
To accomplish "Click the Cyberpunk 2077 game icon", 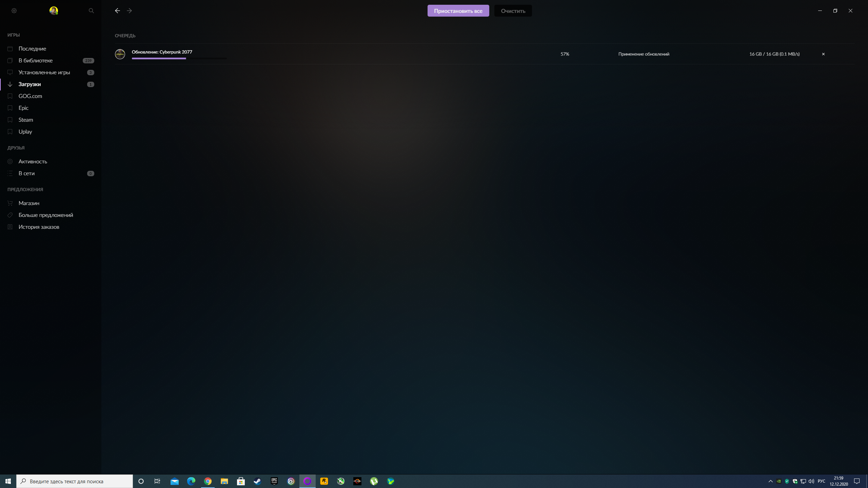I will (x=120, y=54).
